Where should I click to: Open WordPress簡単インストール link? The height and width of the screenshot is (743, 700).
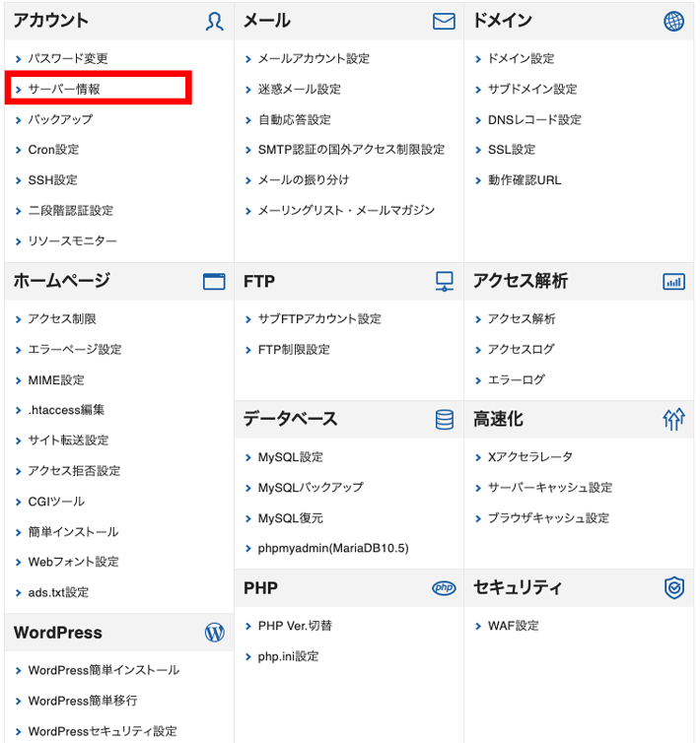(x=104, y=670)
